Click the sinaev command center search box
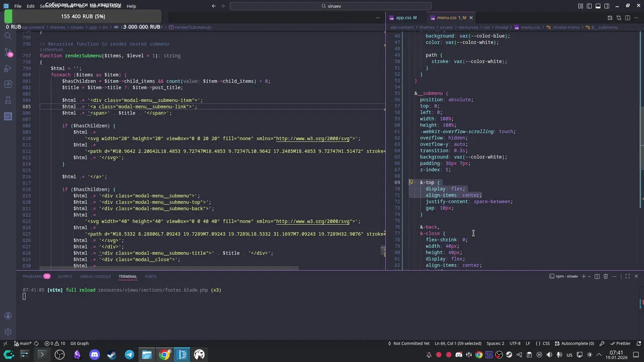This screenshot has height=362, width=644. click(331, 6)
